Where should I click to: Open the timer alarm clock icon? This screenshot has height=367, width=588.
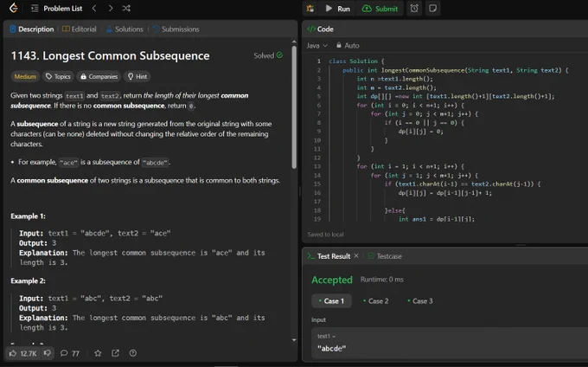(414, 9)
